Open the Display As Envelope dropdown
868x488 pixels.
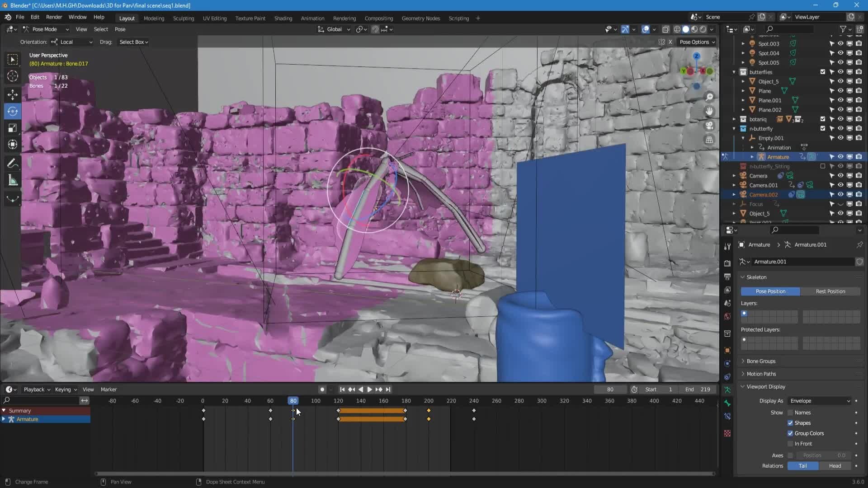(x=820, y=401)
